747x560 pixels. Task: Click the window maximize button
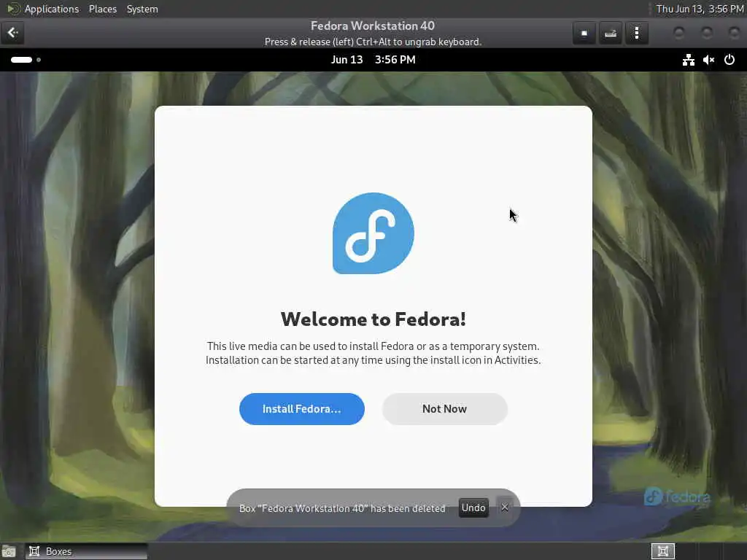tap(706, 33)
